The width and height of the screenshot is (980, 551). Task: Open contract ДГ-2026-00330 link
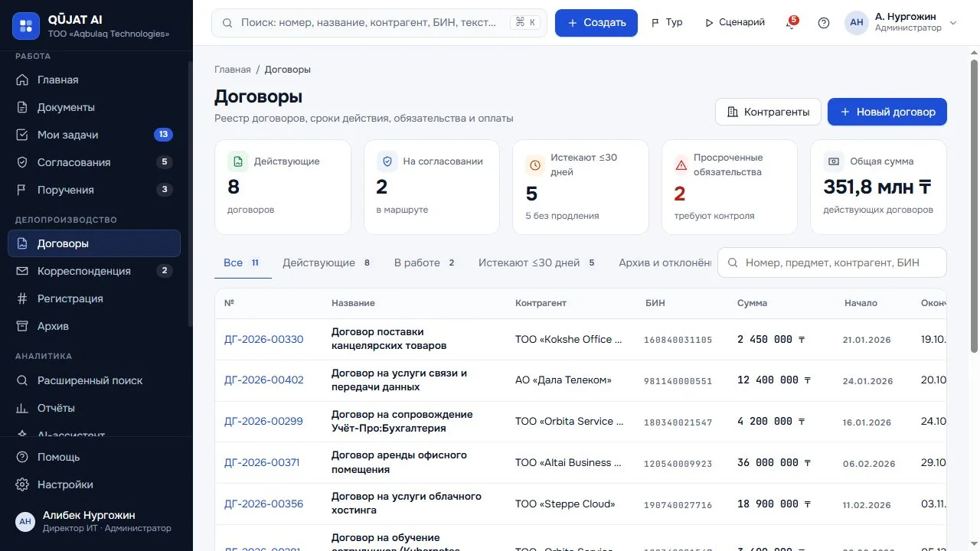pyautogui.click(x=264, y=339)
